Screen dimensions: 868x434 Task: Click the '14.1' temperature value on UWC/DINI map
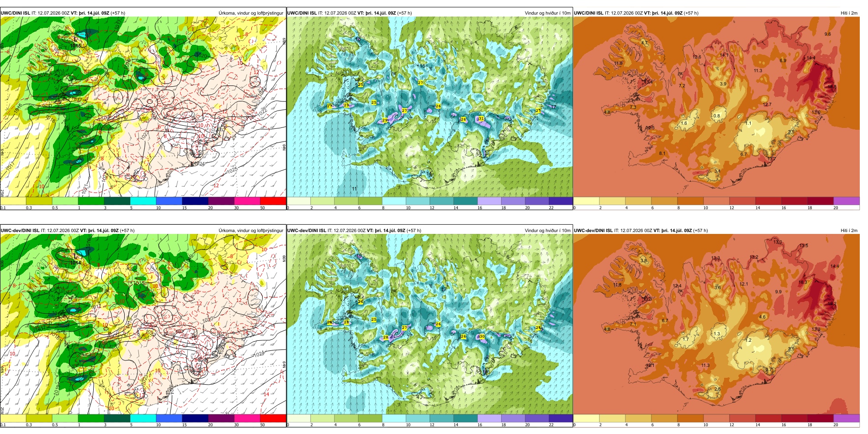[x=724, y=55]
